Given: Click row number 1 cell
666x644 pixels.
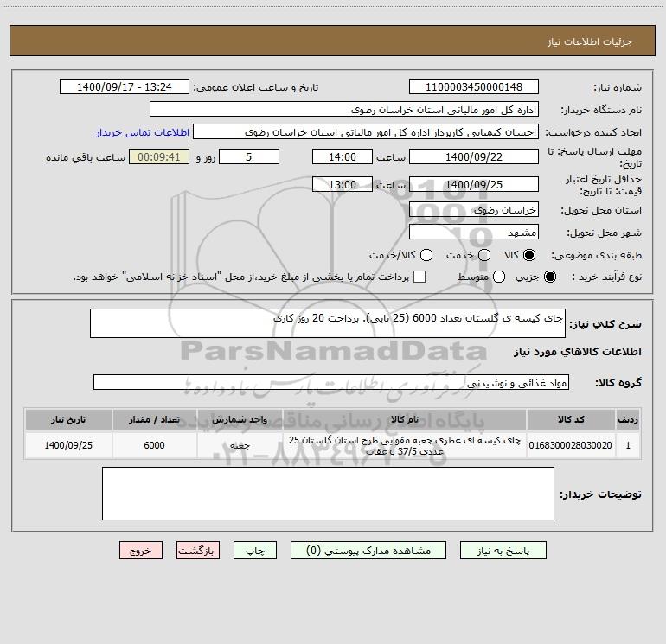Looking at the screenshot, I should coord(628,445).
